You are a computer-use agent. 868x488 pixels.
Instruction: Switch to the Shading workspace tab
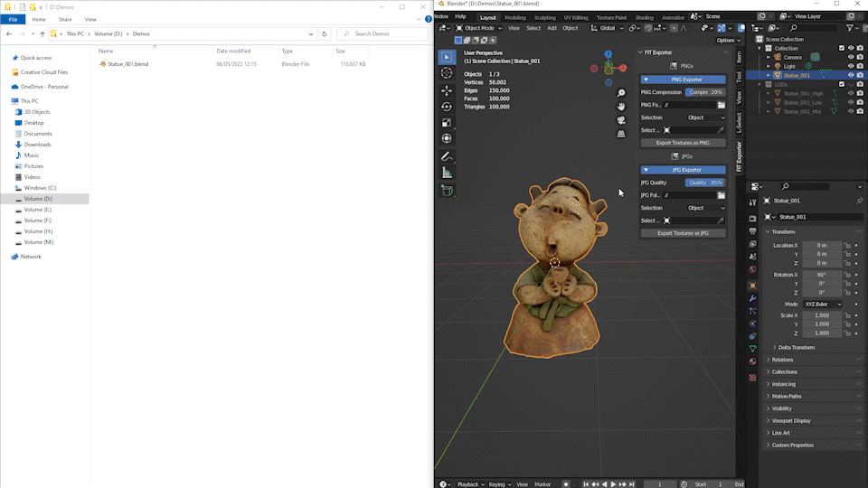644,17
